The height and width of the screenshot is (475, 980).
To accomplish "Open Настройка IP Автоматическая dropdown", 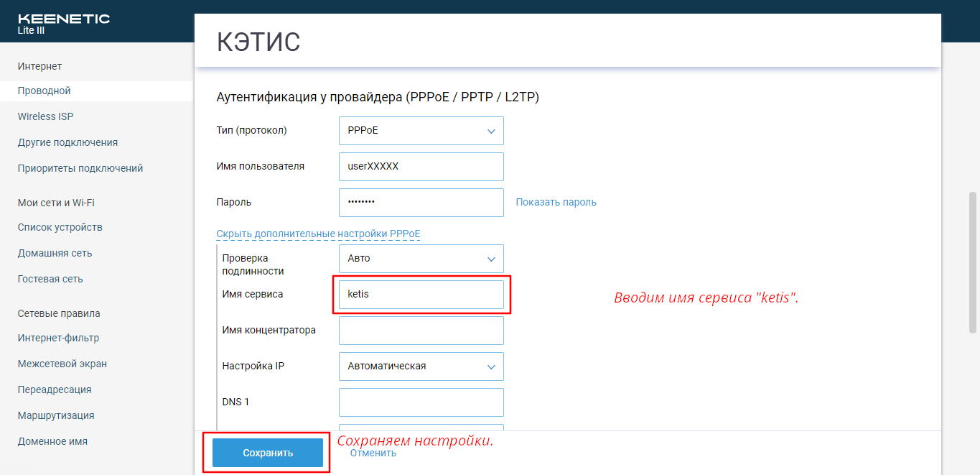I will click(421, 366).
